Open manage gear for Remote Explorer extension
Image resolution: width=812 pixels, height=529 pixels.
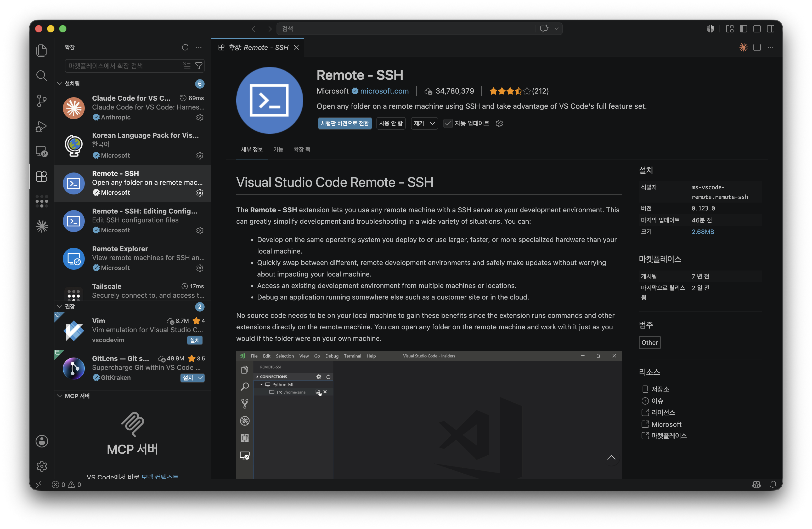200,268
